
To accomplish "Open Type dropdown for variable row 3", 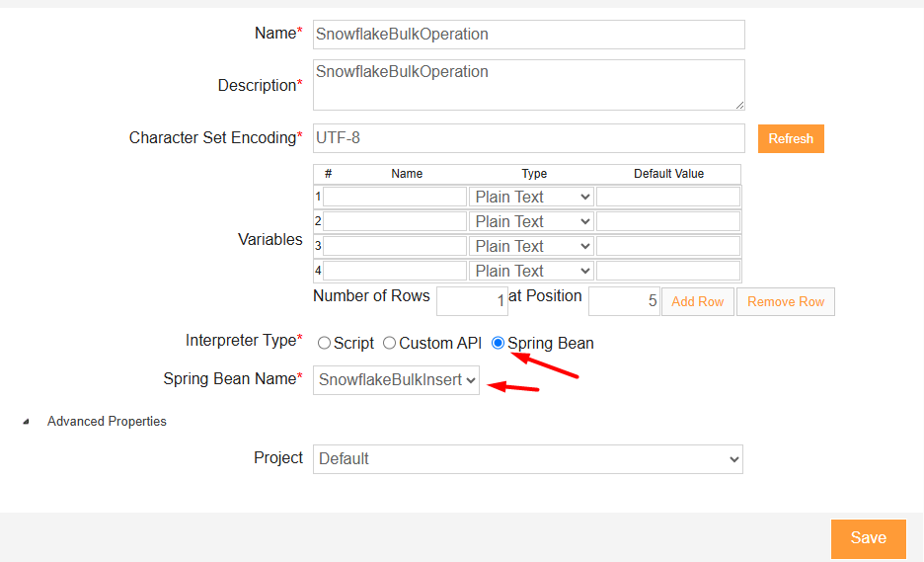I will click(x=531, y=247).
